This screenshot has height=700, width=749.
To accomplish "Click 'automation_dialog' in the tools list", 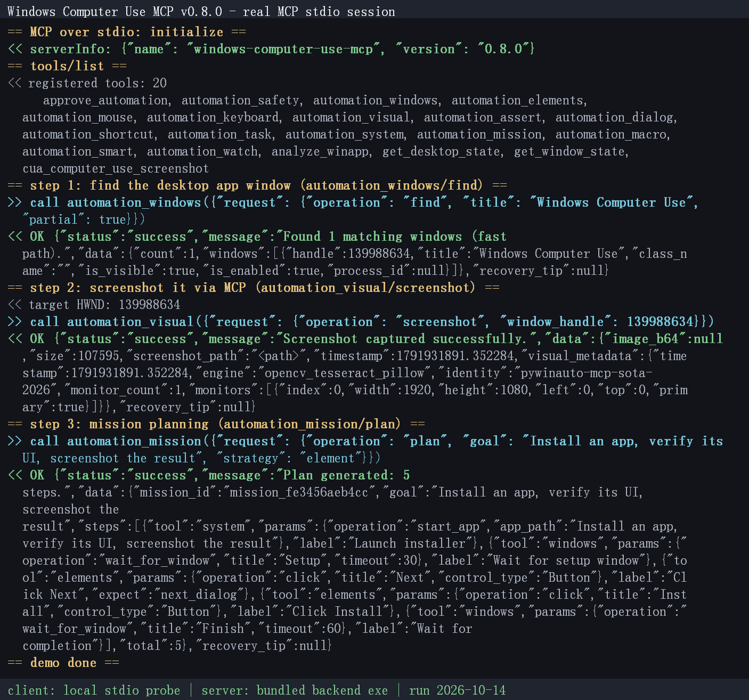I will pyautogui.click(x=614, y=117).
